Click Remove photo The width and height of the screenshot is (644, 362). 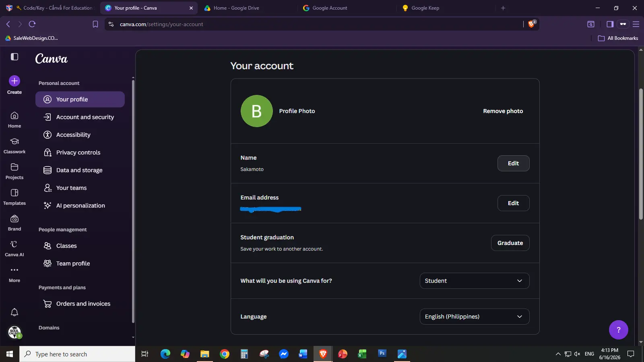pos(503,111)
